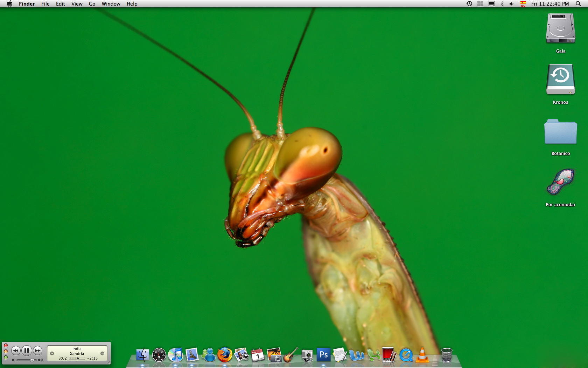Open the Spanish input source menu
Screen dimensions: 588x368
coord(523,4)
